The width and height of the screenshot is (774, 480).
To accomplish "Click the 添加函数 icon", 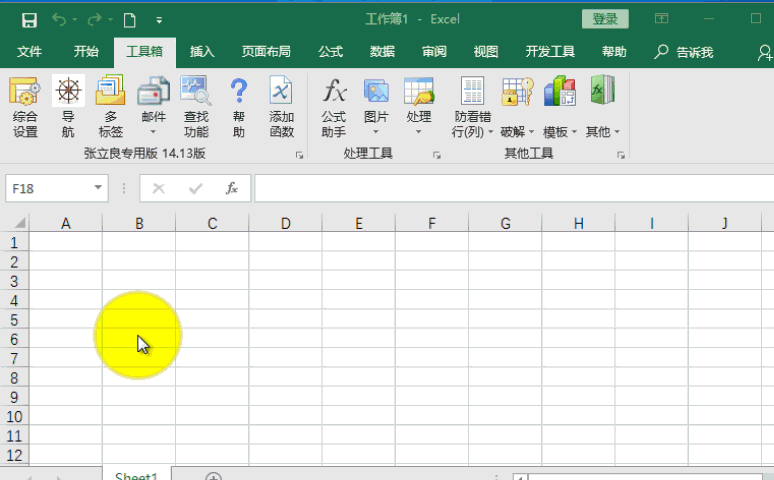I will [282, 107].
